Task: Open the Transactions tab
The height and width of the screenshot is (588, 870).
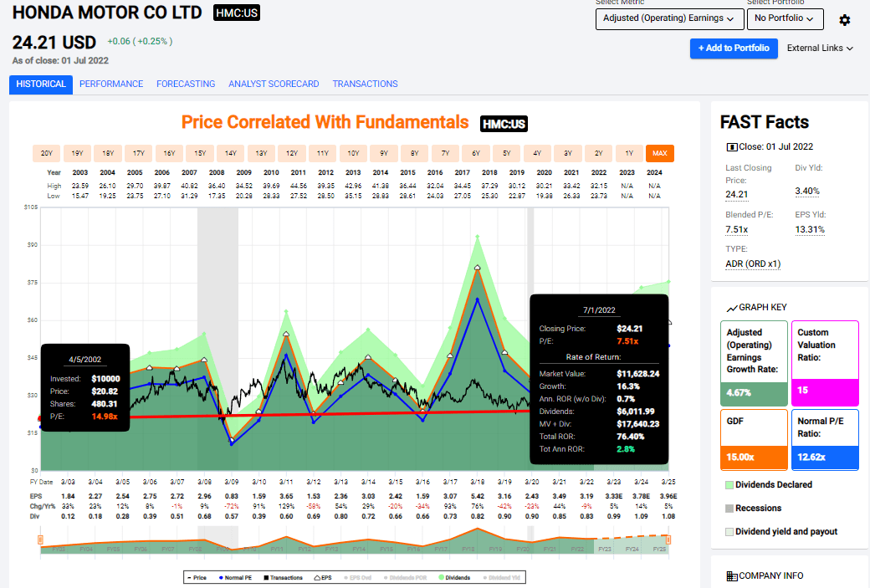Action: [x=365, y=84]
